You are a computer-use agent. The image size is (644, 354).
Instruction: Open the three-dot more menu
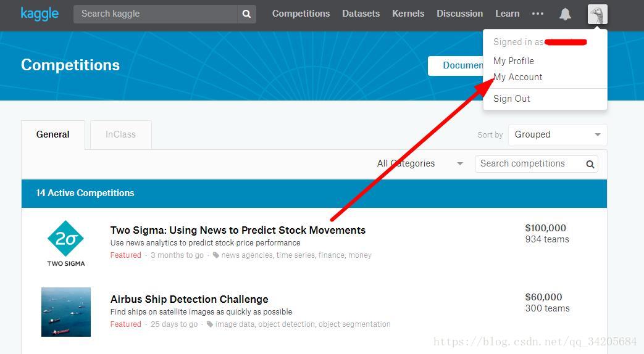pyautogui.click(x=538, y=14)
